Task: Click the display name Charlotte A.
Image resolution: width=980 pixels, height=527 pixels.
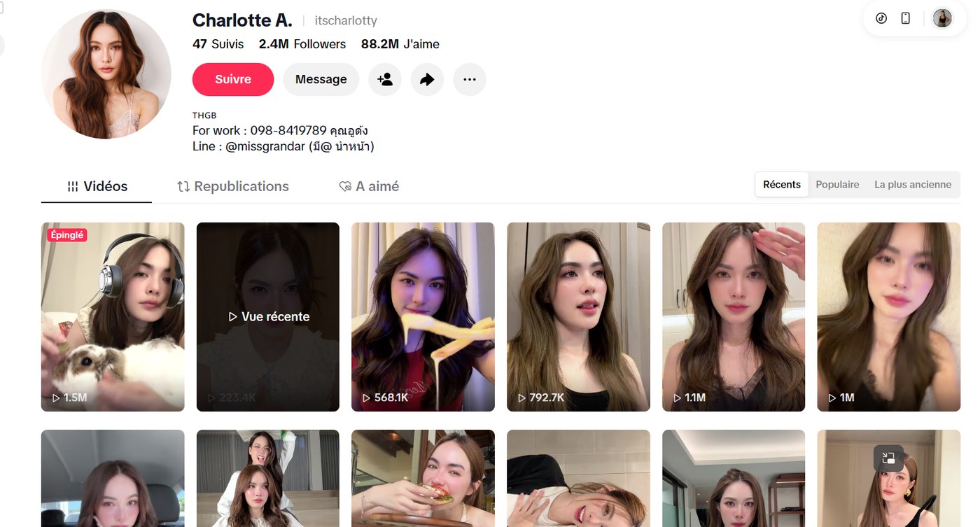Action: coord(242,20)
